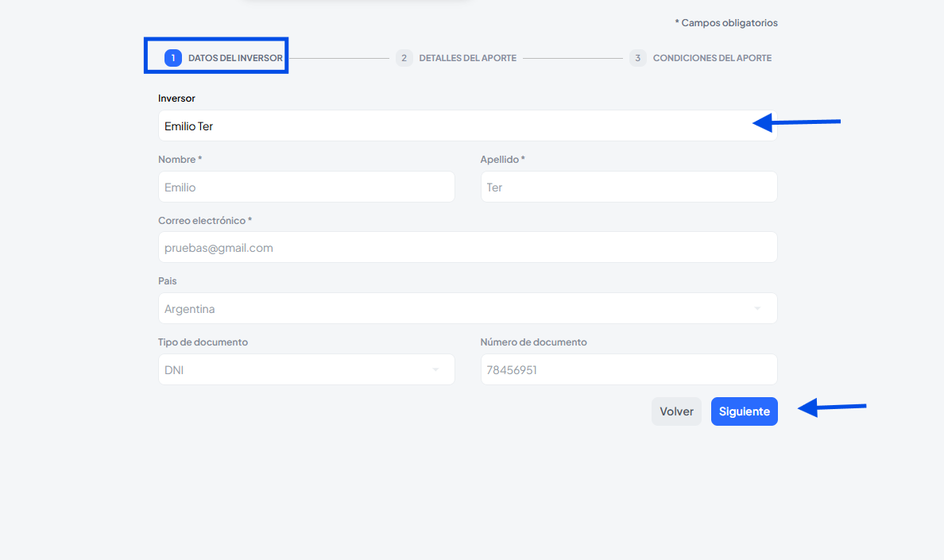Go to the CONDICIONES DEL APORTE step
Screen dimensions: 944x560
(712, 58)
